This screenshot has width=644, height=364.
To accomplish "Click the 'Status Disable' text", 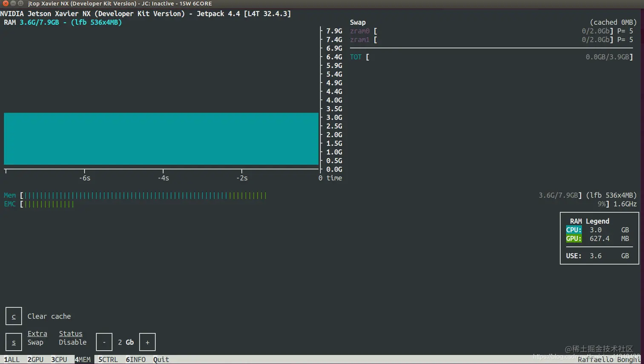I will [x=73, y=338].
